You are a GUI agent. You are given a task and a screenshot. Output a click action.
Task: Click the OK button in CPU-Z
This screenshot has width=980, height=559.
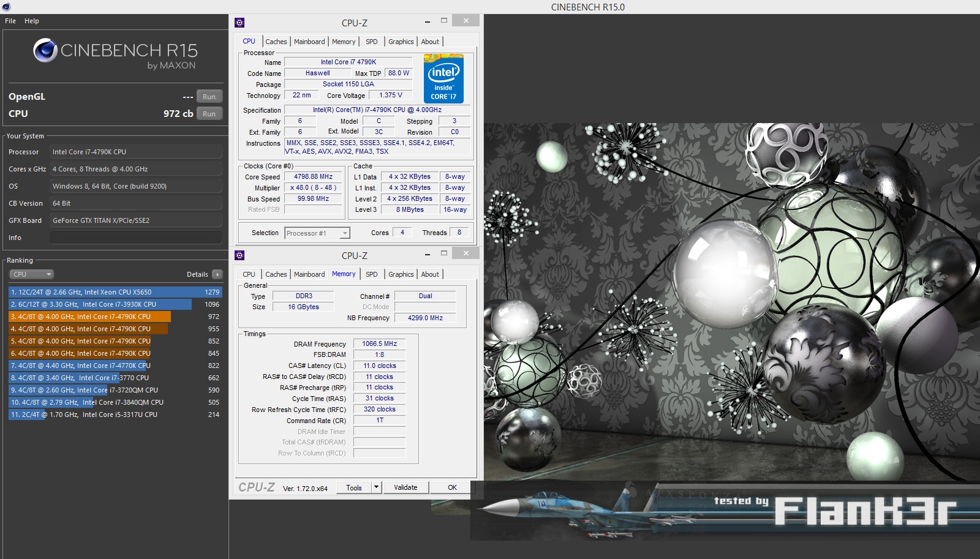point(452,487)
